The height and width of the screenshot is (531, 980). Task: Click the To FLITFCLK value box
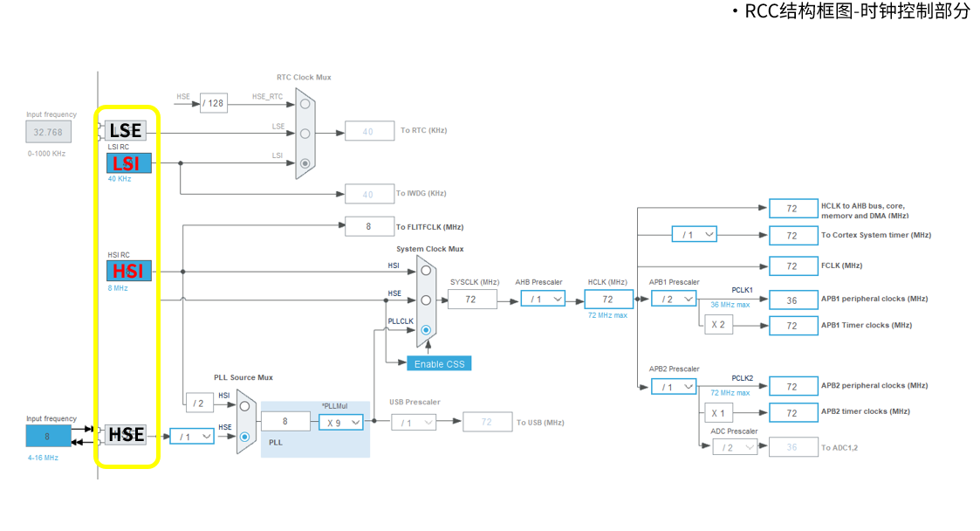[369, 226]
